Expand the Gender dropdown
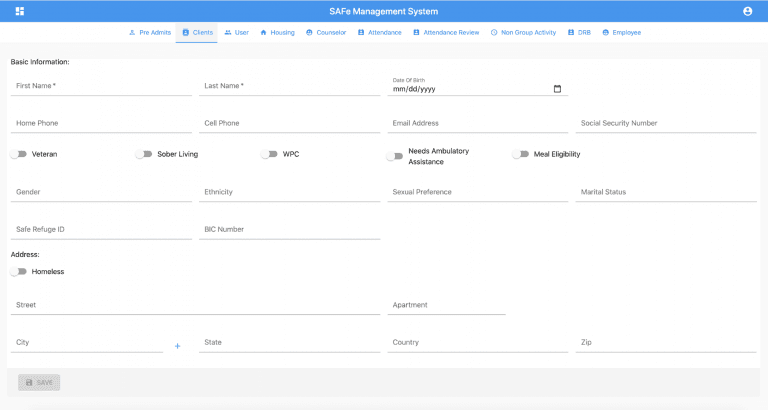This screenshot has height=410, width=768. pyautogui.click(x=100, y=192)
